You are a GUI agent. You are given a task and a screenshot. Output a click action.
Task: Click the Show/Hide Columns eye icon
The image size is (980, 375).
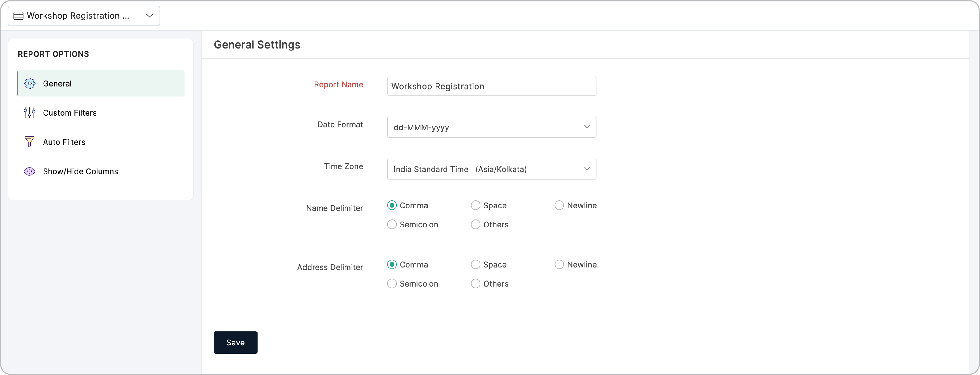pos(29,171)
